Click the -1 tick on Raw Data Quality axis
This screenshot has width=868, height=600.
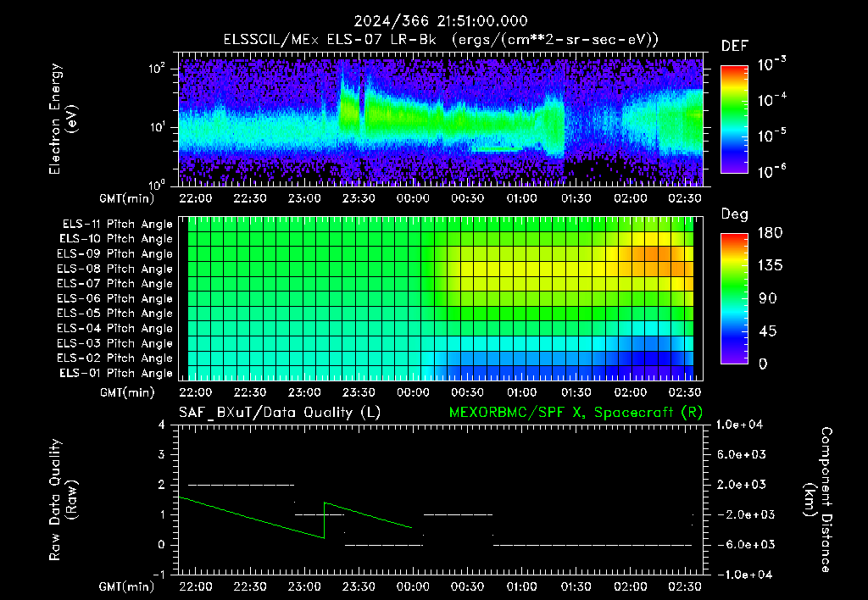pos(159,575)
